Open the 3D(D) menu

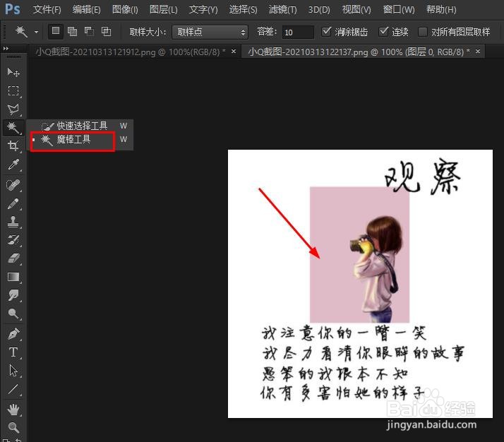(x=319, y=9)
